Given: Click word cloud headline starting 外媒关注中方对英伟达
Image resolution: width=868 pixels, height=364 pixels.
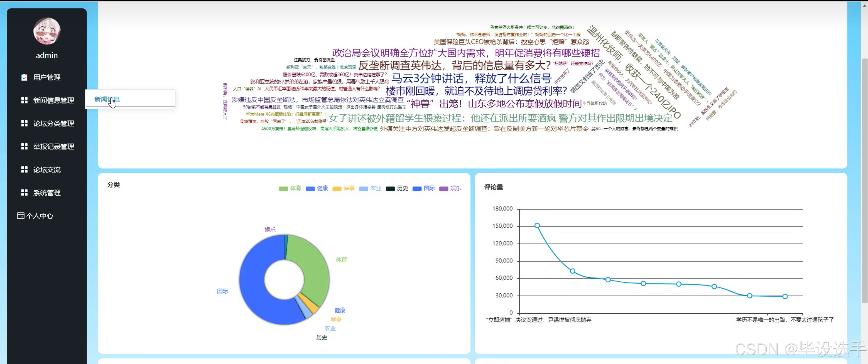Looking at the screenshot, I should [x=484, y=129].
